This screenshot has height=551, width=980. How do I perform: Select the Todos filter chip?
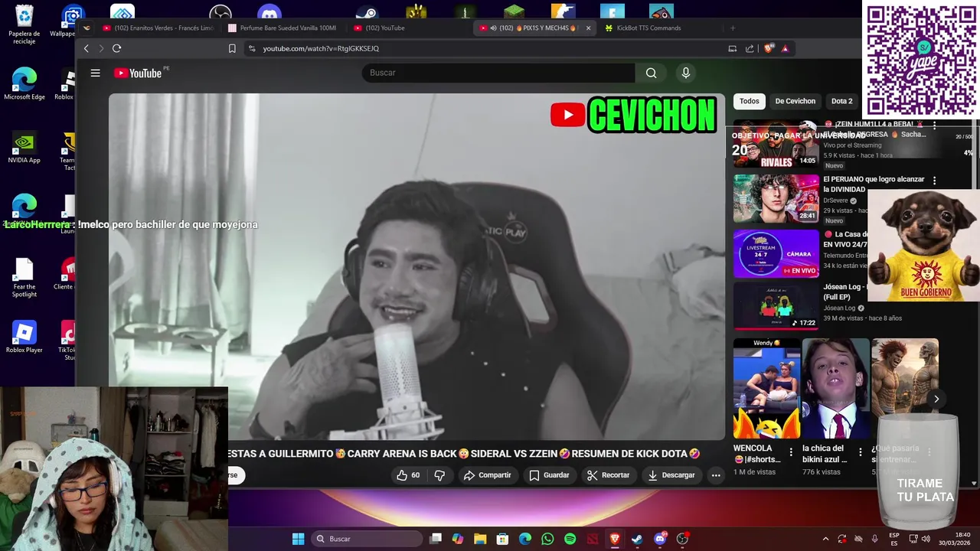[x=750, y=101]
